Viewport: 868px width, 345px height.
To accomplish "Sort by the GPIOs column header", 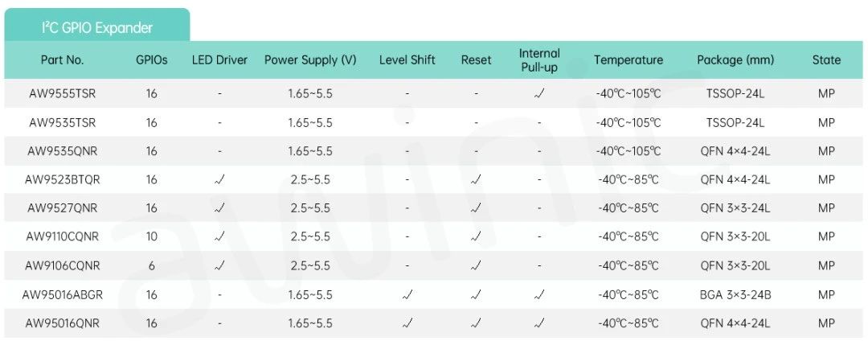I will (x=152, y=60).
